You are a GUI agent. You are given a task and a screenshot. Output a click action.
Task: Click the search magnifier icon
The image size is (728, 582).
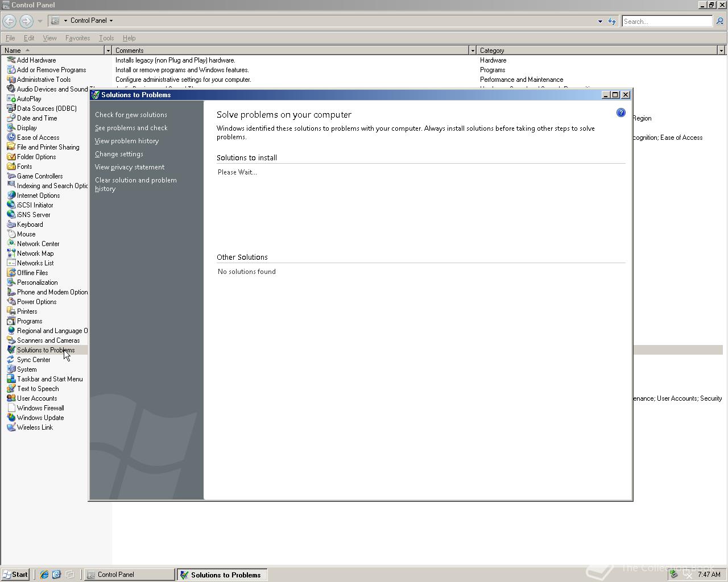(719, 21)
